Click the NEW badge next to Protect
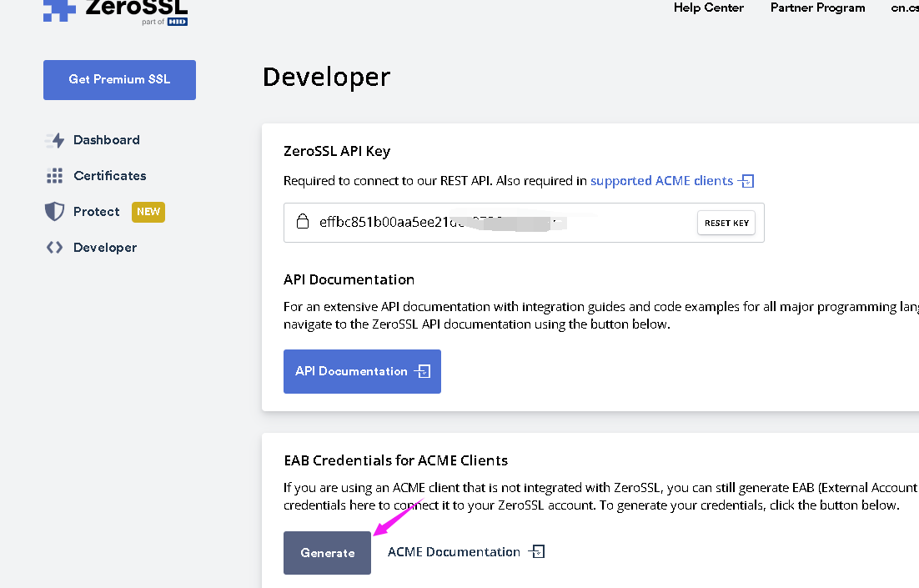The width and height of the screenshot is (919, 588). point(148,212)
